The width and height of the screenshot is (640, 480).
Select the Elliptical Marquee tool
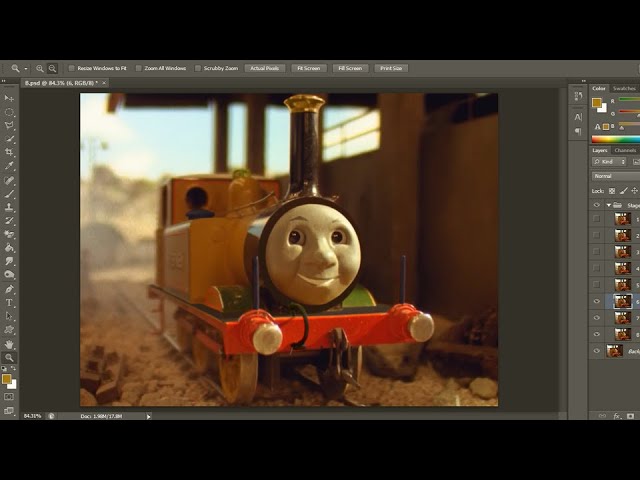9,112
